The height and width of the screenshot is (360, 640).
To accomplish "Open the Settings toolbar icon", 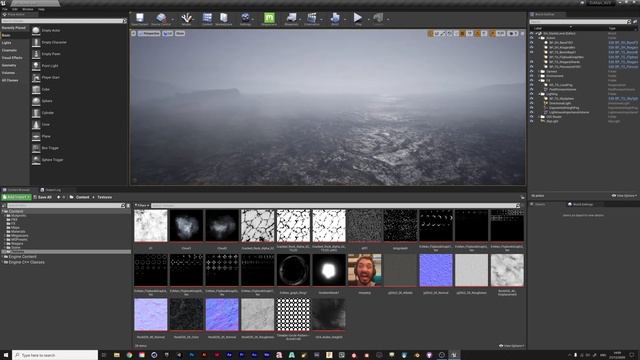I will click(245, 18).
